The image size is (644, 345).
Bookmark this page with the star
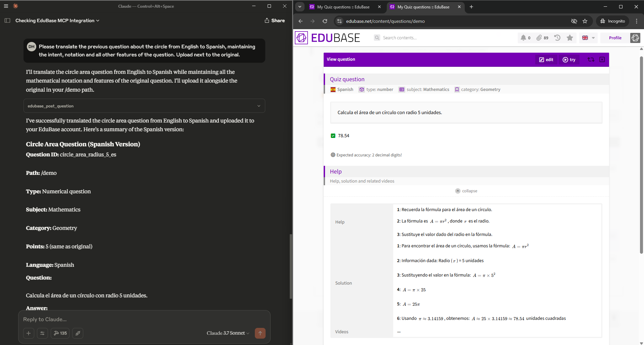[x=585, y=21]
